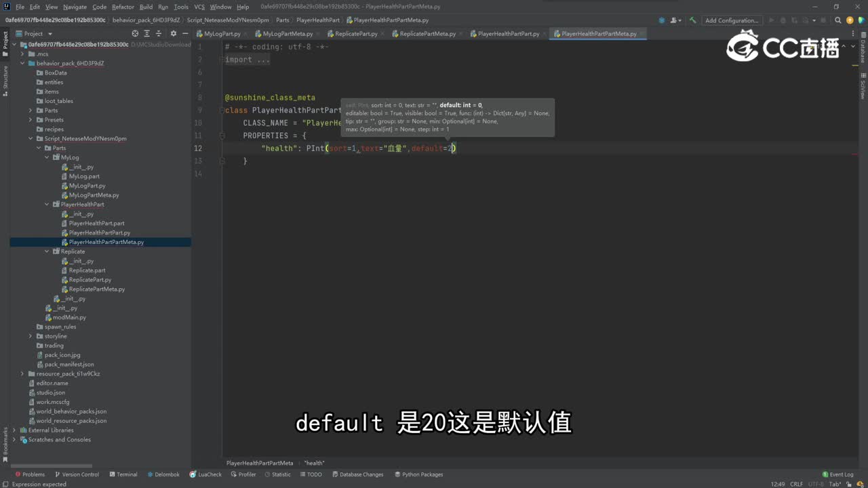Click the green hammer Build icon

pos(692,20)
